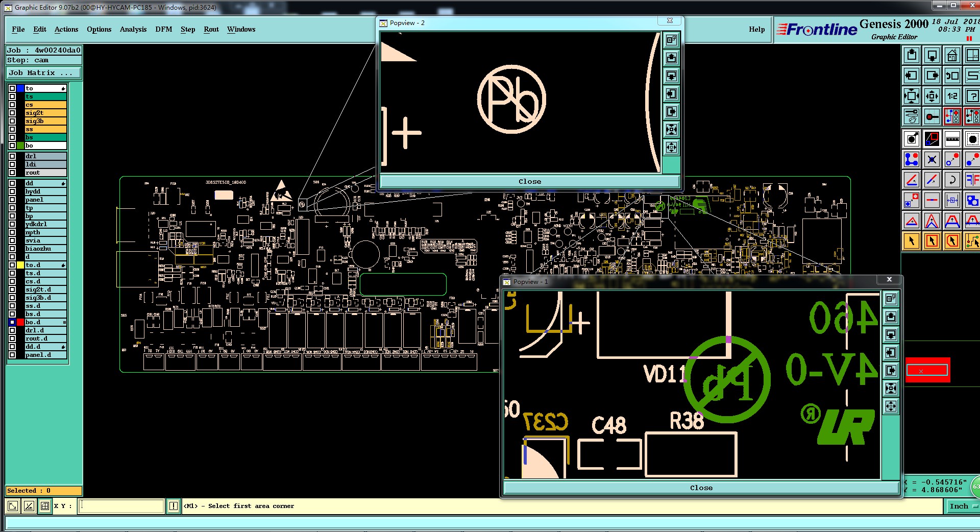Click the previous view (undo zoom) icon
The width and height of the screenshot is (980, 532).
pyautogui.click(x=952, y=76)
